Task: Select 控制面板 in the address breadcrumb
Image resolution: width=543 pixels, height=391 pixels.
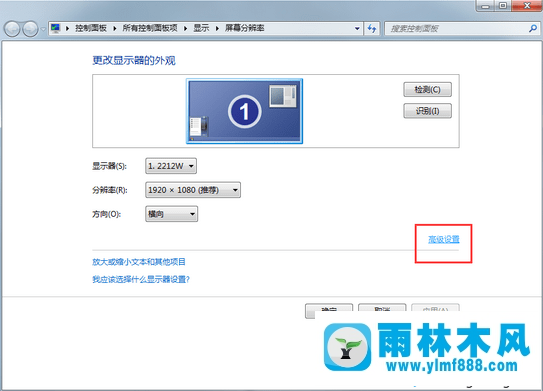Action: [91, 28]
